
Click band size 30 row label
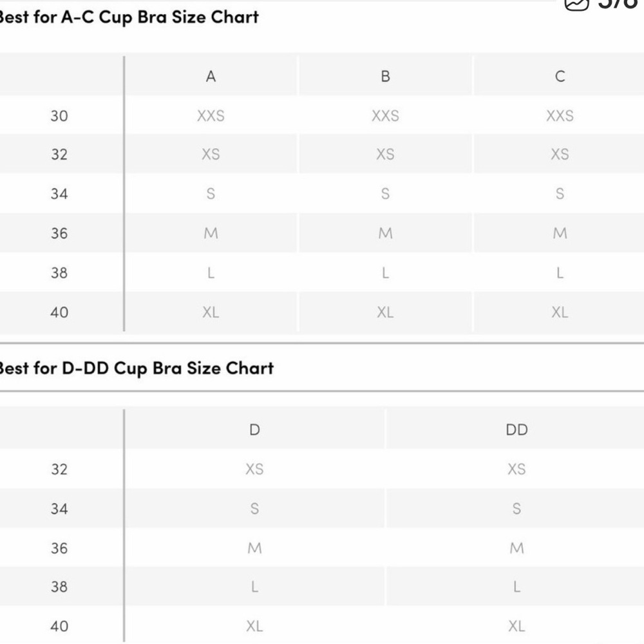coord(59,116)
